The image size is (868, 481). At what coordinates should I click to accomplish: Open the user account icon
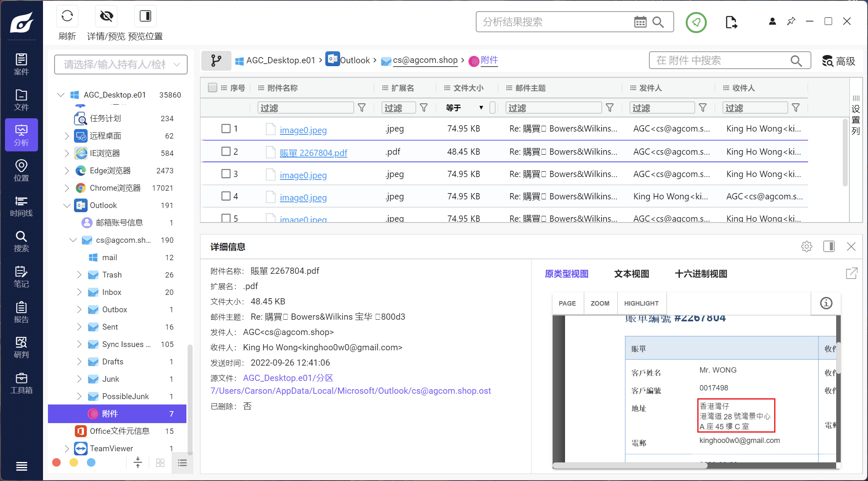(772, 22)
